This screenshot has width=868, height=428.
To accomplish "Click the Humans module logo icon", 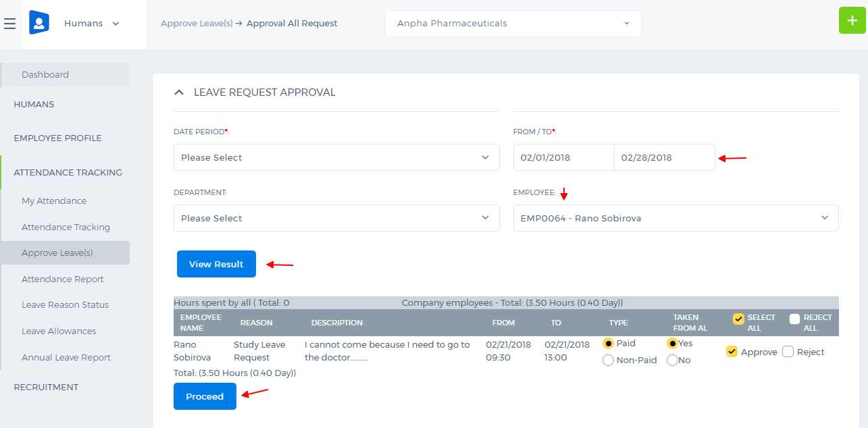I will (x=39, y=23).
